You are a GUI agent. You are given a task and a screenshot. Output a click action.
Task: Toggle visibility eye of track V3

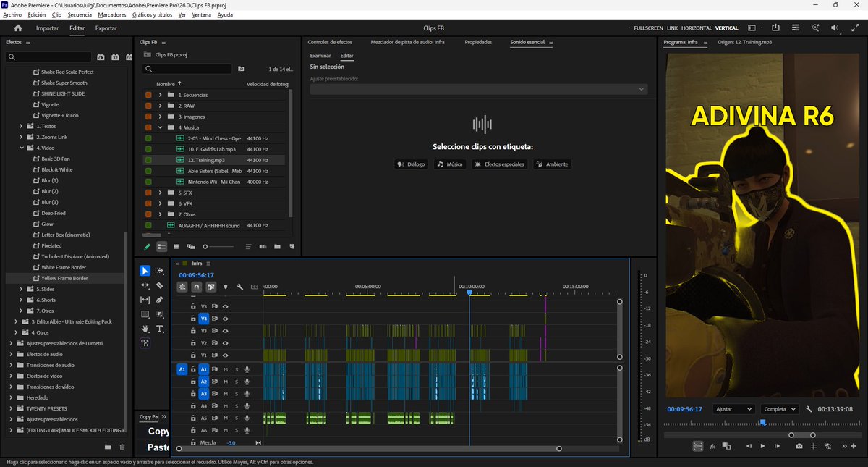coord(225,330)
